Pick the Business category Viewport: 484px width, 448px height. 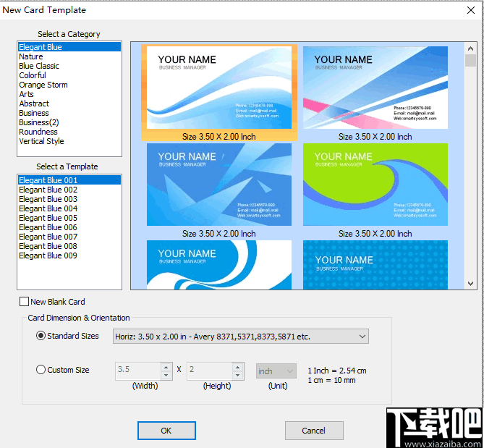point(69,113)
